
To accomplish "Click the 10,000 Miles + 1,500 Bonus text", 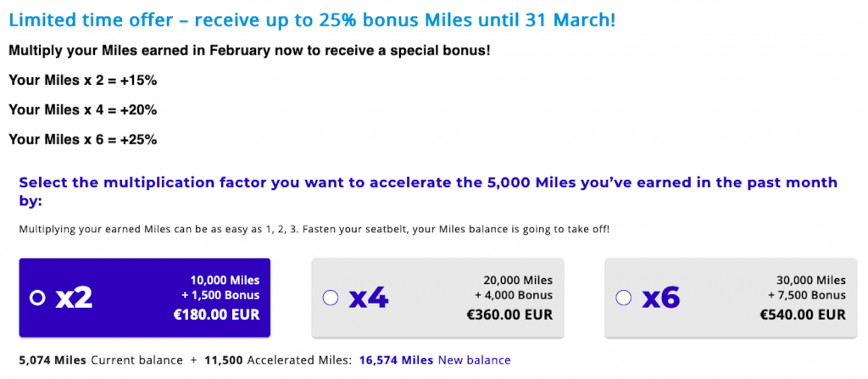I will [x=225, y=287].
